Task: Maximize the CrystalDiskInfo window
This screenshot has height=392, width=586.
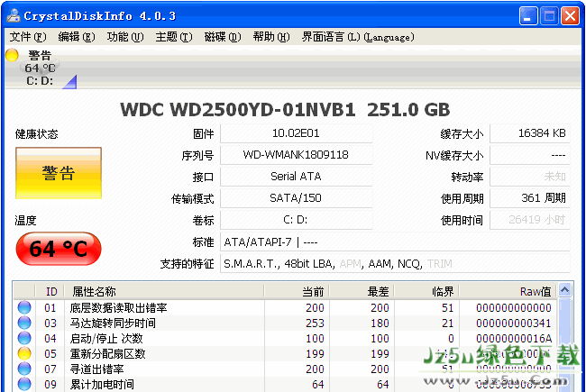Action: click(x=549, y=16)
